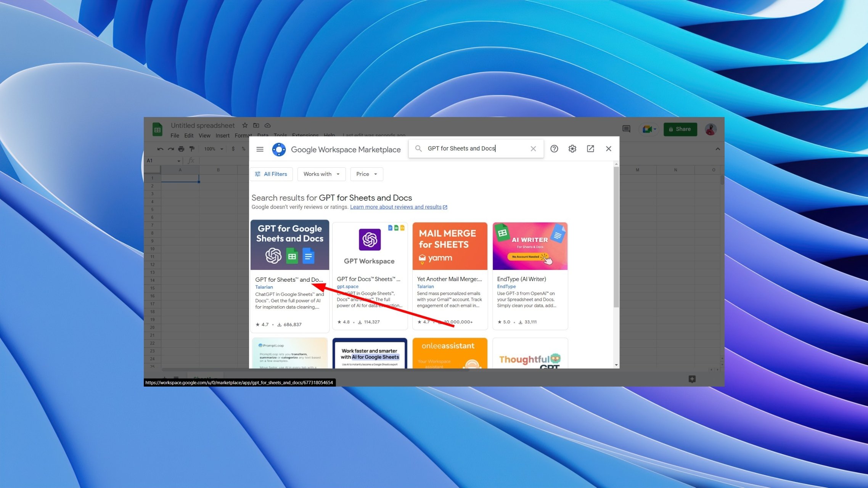Click the Google Workspace Marketplace logo
The width and height of the screenshot is (868, 488).
(279, 149)
